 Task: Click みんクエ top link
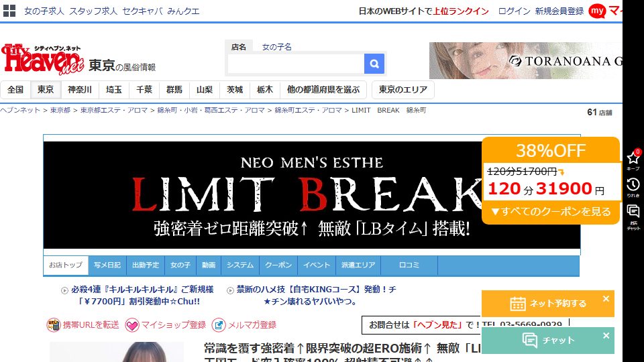click(184, 11)
